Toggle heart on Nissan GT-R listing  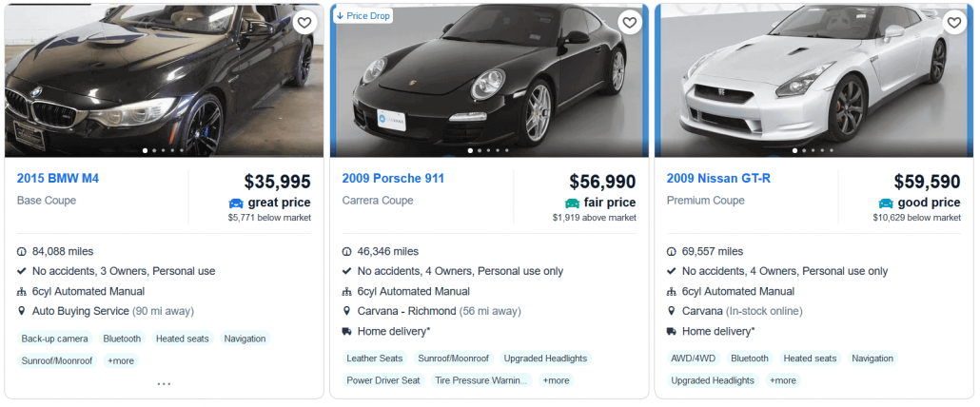coord(953,23)
